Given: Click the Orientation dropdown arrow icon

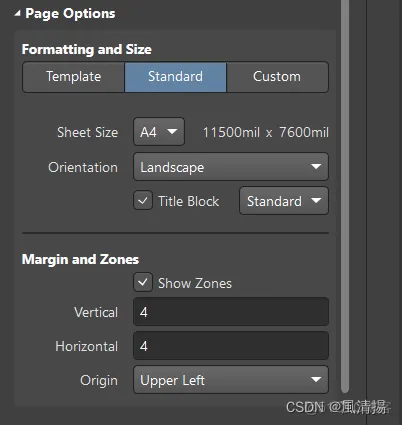Looking at the screenshot, I should (316, 166).
